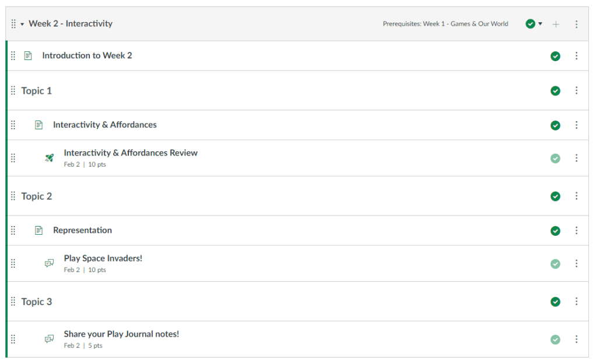
Task: Grab the drag handle for Topic 1
Action: coord(13,91)
